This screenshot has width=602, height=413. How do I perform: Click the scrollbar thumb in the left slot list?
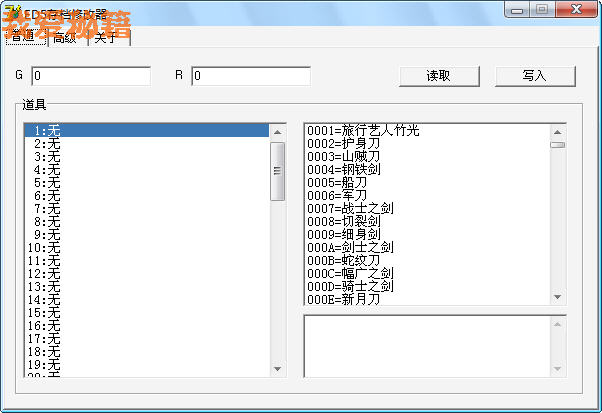tap(278, 171)
